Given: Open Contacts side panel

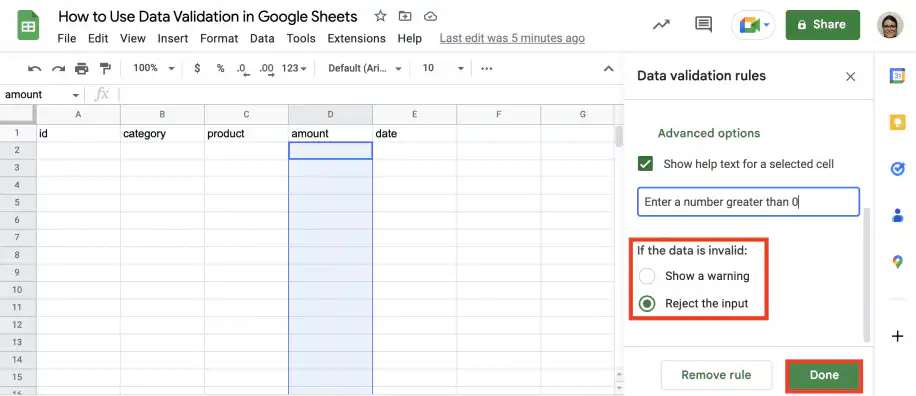Looking at the screenshot, I should coord(897,215).
